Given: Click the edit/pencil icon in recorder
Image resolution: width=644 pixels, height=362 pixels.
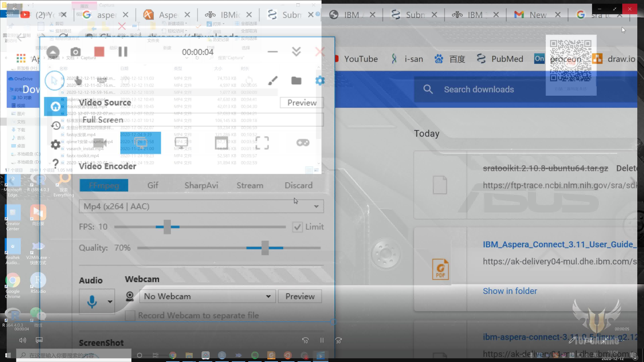Looking at the screenshot, I should 273,80.
